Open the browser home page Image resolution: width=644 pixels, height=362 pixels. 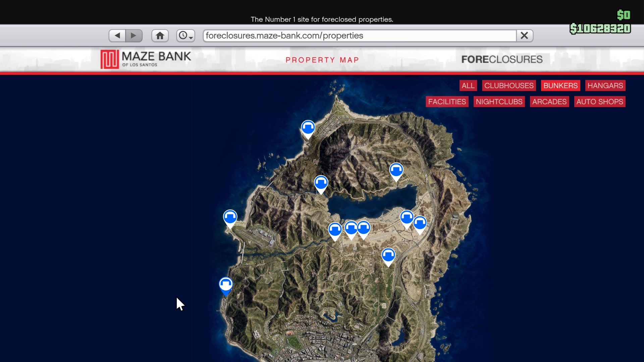pos(160,35)
